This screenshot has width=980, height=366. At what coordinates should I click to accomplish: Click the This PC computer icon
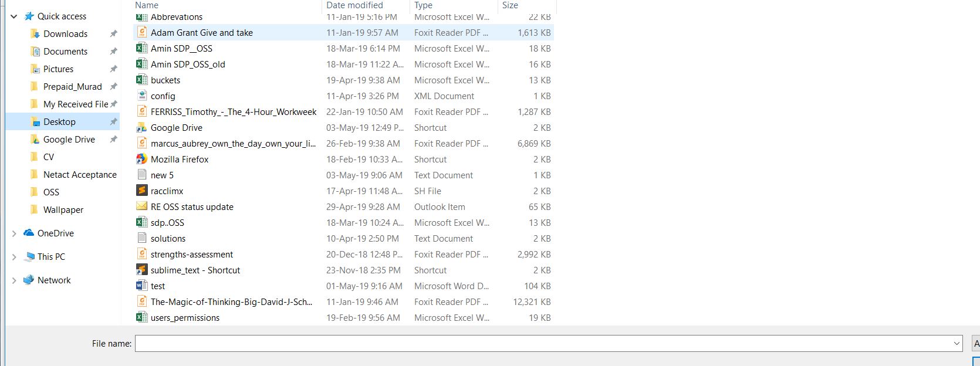[29, 256]
